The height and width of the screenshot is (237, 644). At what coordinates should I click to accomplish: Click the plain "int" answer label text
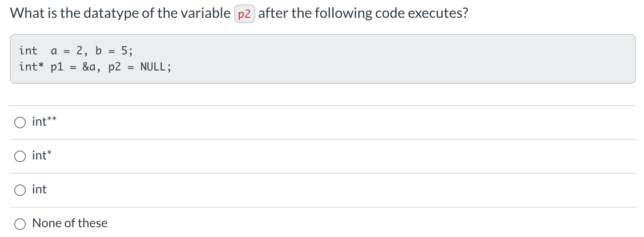[39, 189]
